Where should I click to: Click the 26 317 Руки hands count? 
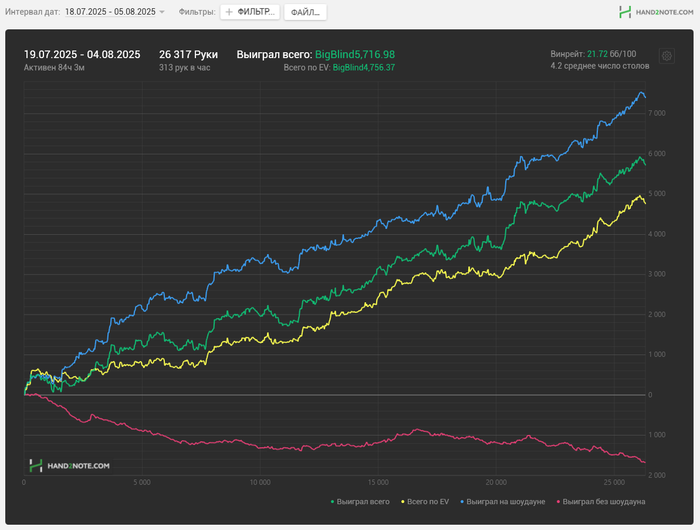[x=188, y=54]
